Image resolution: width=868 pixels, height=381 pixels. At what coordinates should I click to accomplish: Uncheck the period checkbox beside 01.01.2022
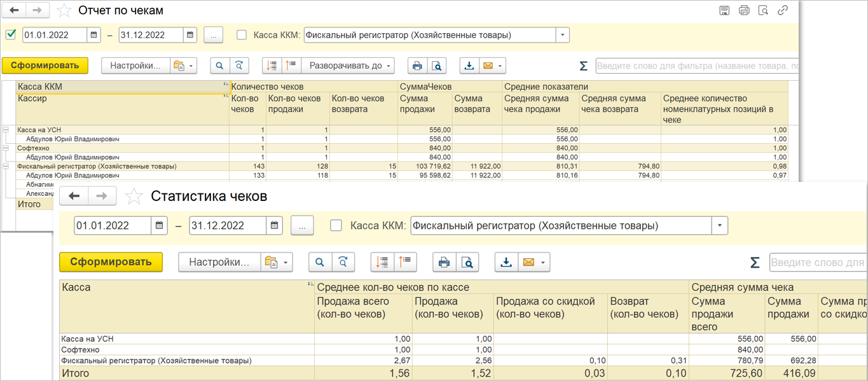11,35
